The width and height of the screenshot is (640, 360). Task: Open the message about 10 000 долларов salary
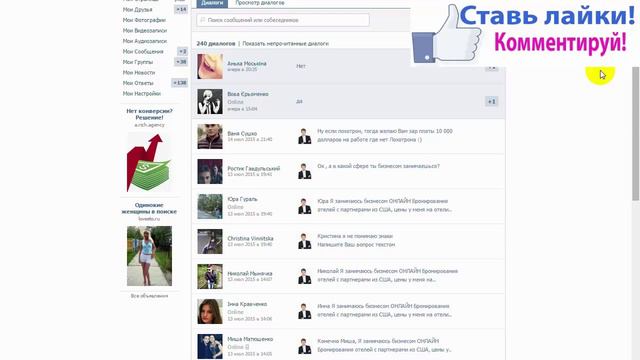click(x=384, y=136)
